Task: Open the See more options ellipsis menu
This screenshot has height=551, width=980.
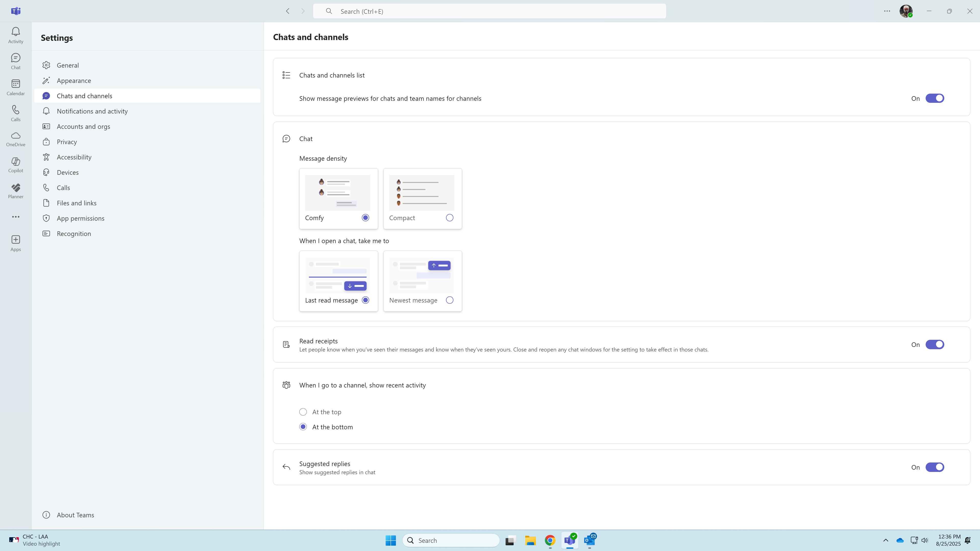Action: pyautogui.click(x=16, y=217)
